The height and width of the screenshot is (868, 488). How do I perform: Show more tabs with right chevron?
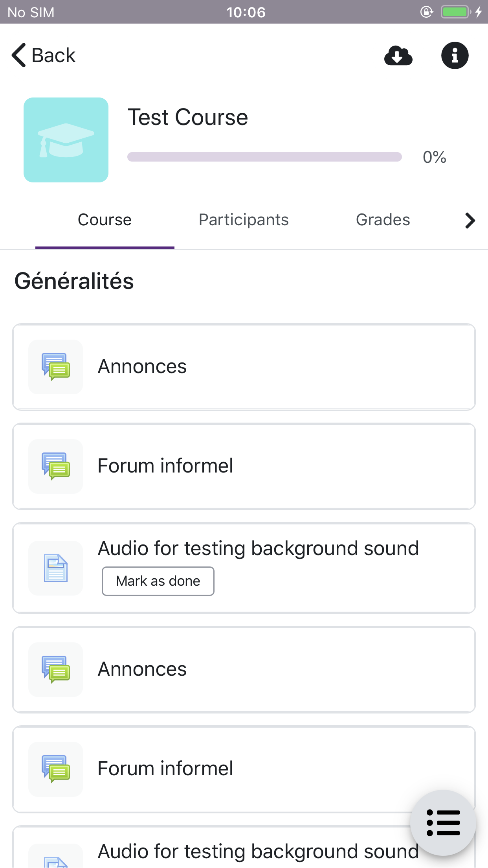click(x=470, y=220)
